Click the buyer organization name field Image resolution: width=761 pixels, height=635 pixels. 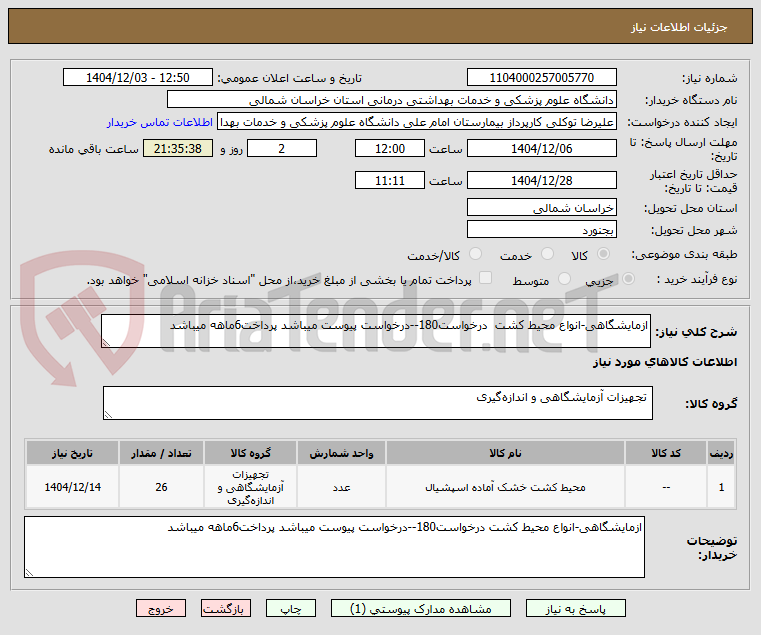click(392, 100)
